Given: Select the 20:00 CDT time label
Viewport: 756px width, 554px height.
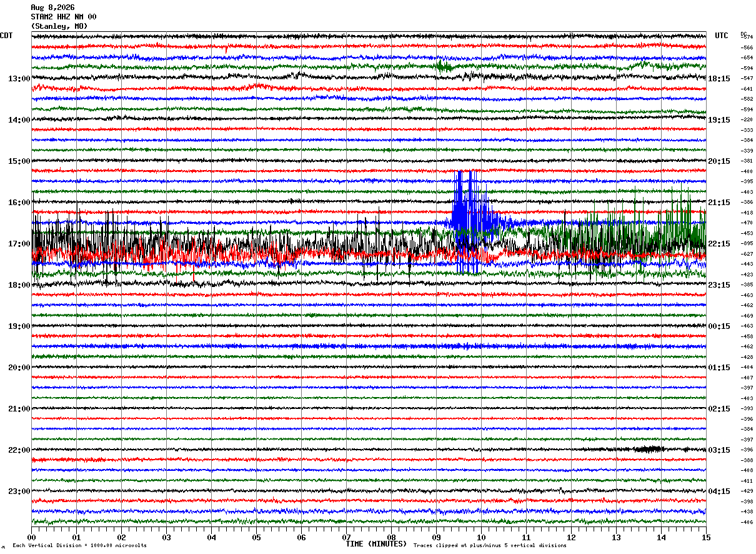Looking at the screenshot, I should click(x=19, y=367).
